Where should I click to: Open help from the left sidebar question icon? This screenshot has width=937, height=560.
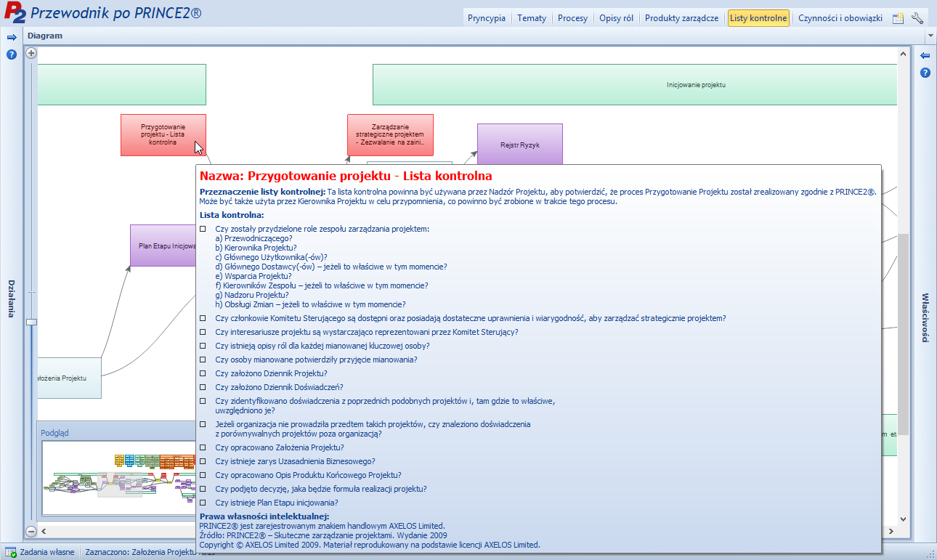pyautogui.click(x=12, y=54)
